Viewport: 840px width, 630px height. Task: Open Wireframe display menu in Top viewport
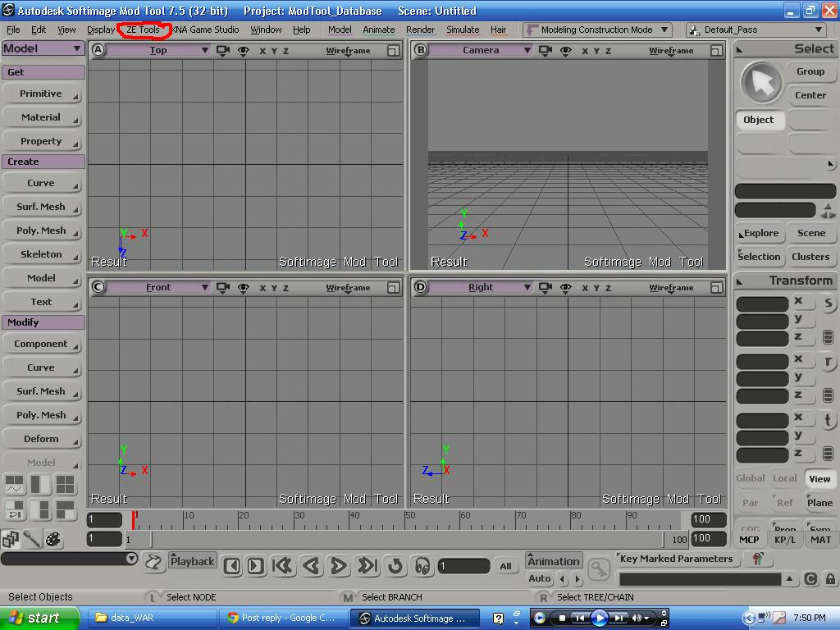[x=348, y=50]
